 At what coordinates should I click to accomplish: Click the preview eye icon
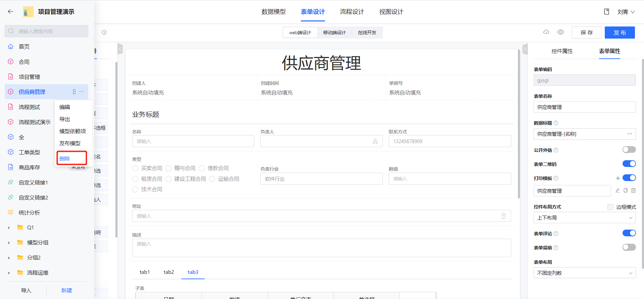(x=560, y=32)
